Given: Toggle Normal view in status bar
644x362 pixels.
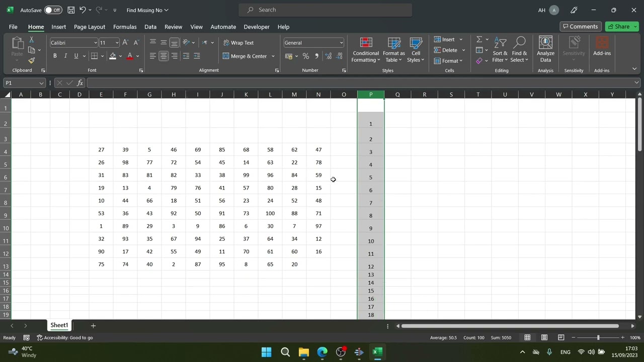Looking at the screenshot, I should (x=527, y=337).
